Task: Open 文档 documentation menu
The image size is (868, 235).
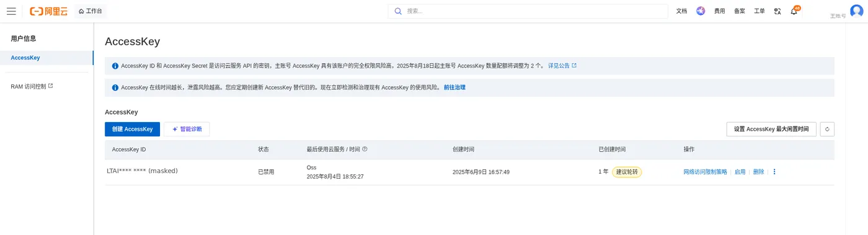Action: tap(681, 11)
